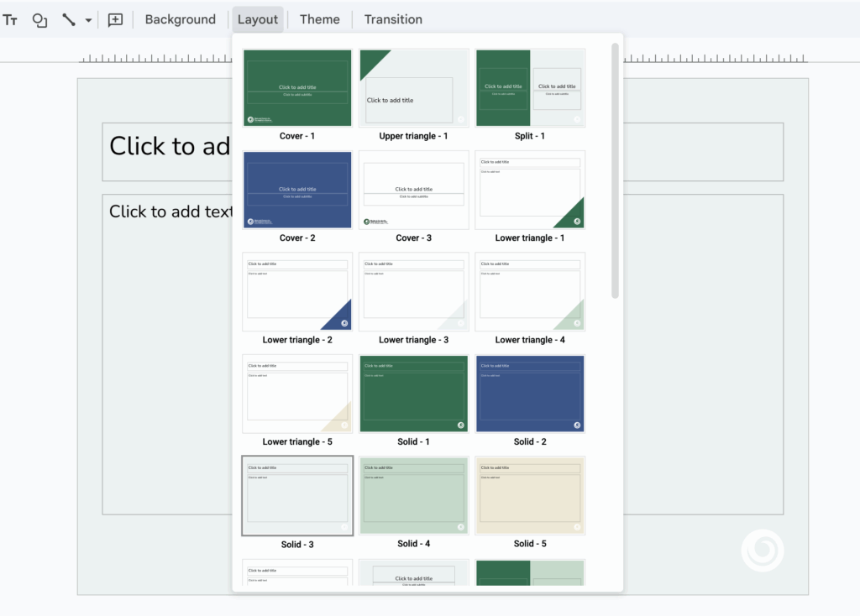Choose the Cover - 1 layout
This screenshot has width=860, height=616.
[297, 88]
